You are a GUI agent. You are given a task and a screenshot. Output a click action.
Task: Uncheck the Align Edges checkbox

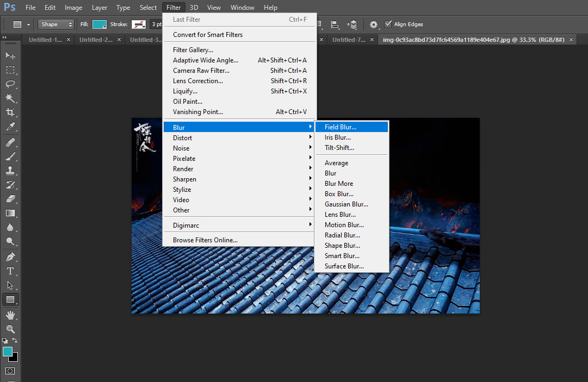click(388, 24)
